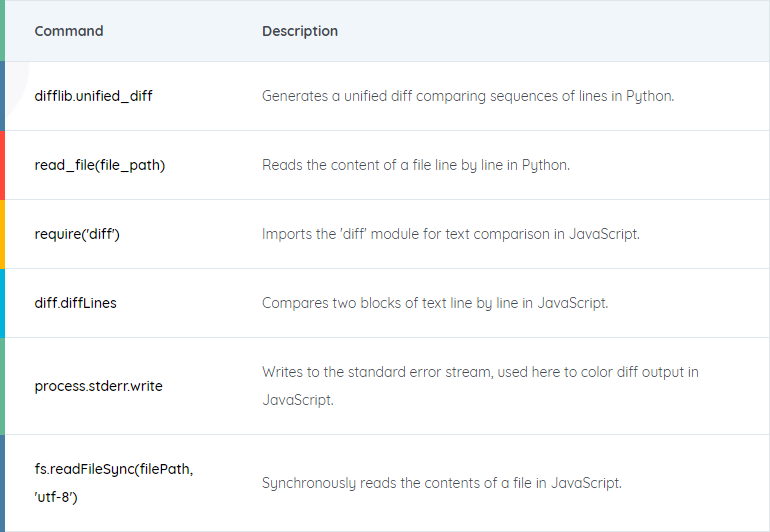Click the description 'Generates a unified diff'

[468, 96]
